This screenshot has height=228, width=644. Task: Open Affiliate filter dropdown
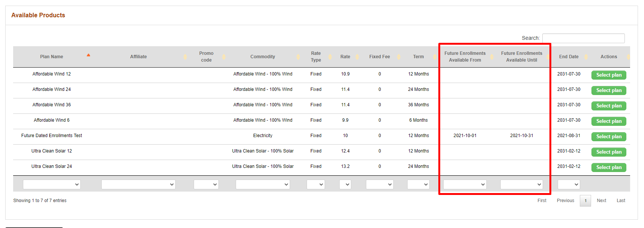coord(138,184)
